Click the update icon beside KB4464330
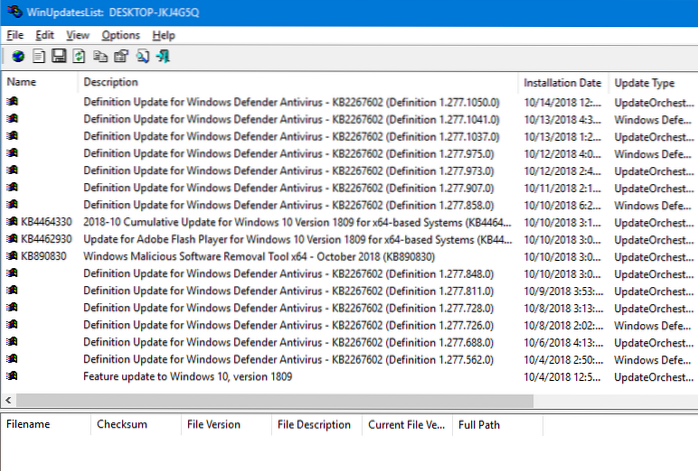Screen dimensions: 698x472 click(12, 221)
